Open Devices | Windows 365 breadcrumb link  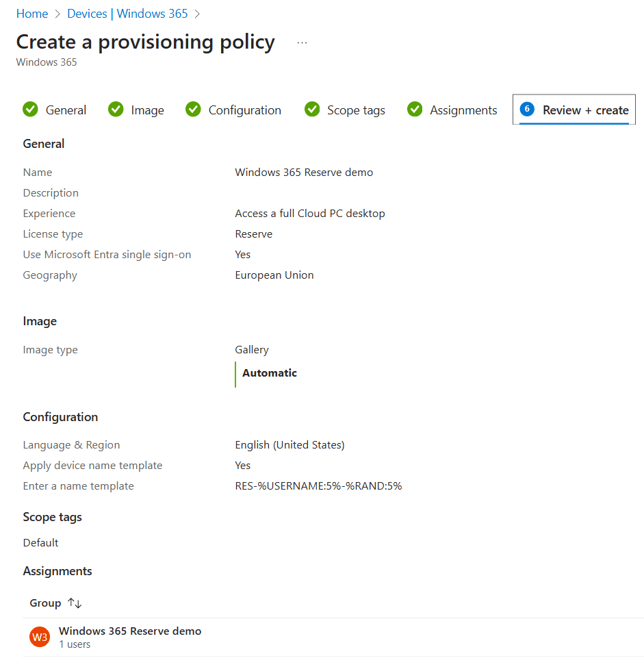[x=127, y=14]
